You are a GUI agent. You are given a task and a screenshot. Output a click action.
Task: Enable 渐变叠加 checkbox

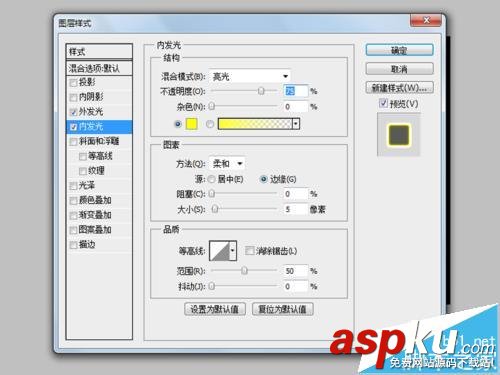coord(73,215)
